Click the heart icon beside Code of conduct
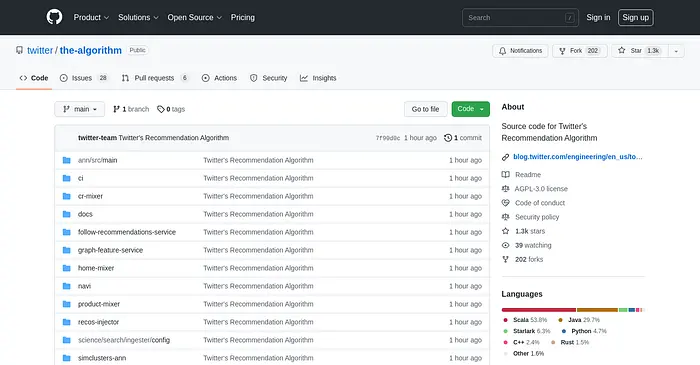Image resolution: width=700 pixels, height=365 pixels. 505,203
